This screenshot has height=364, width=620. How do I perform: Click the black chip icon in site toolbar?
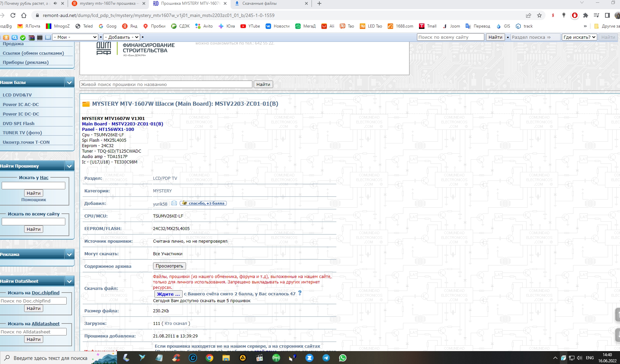40,37
